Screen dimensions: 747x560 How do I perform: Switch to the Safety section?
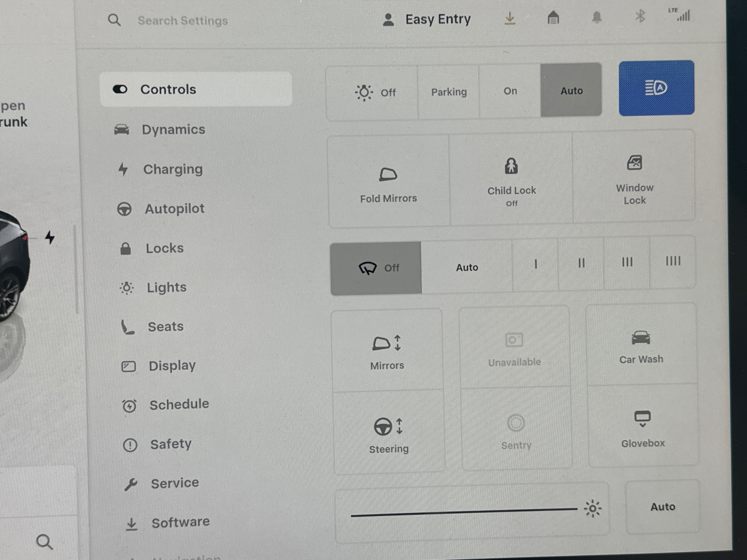point(171,444)
